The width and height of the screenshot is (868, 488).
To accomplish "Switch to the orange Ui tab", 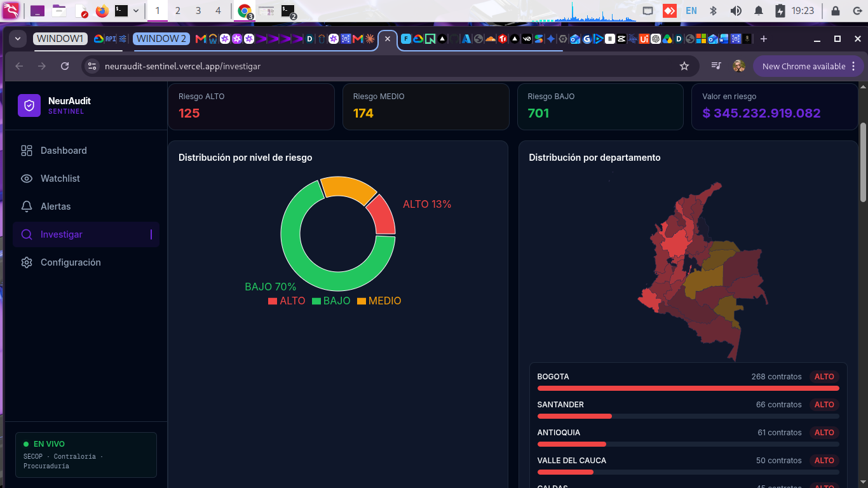I will tap(644, 39).
